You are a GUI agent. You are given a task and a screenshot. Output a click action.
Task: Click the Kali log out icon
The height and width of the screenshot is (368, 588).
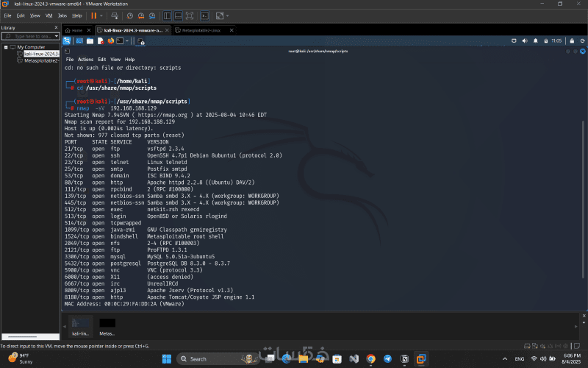coord(583,41)
